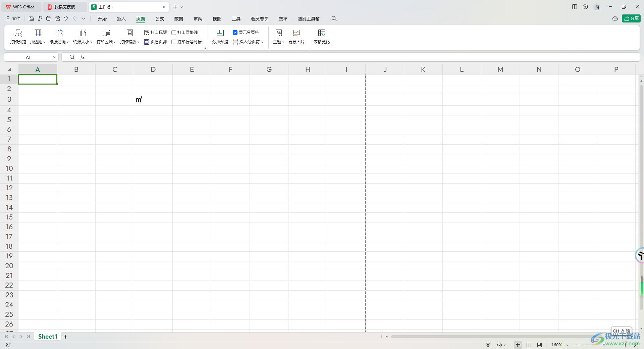Click the eye protection mode icon in status bar

tap(488, 345)
